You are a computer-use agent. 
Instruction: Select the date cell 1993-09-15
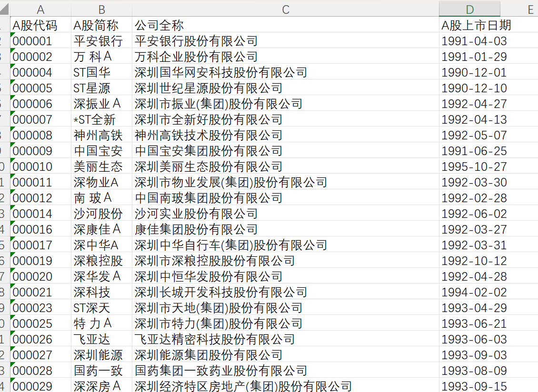[474, 386]
